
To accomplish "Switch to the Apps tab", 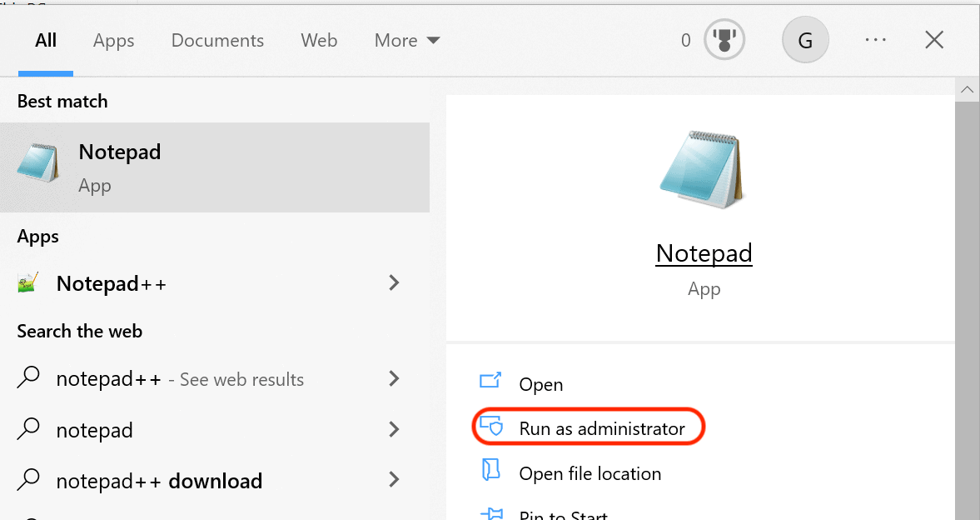I will coord(113,40).
